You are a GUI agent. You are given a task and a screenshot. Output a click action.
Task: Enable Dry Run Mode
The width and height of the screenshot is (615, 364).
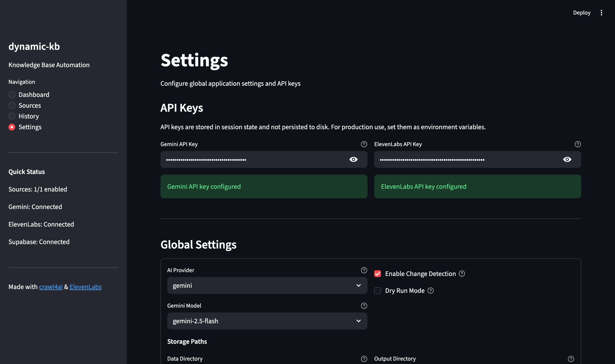378,291
